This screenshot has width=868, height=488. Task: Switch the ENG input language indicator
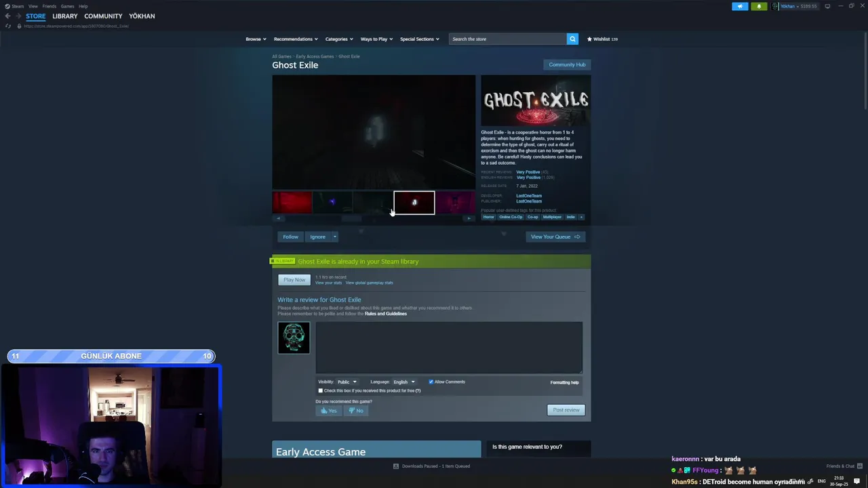click(822, 481)
